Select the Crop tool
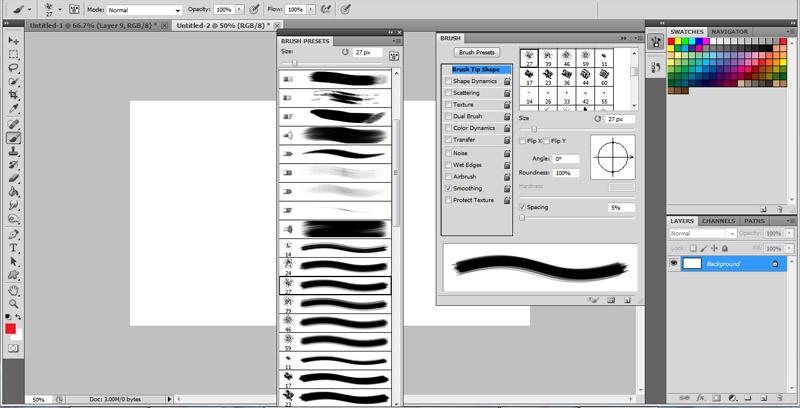This screenshot has height=408, width=800. click(14, 95)
